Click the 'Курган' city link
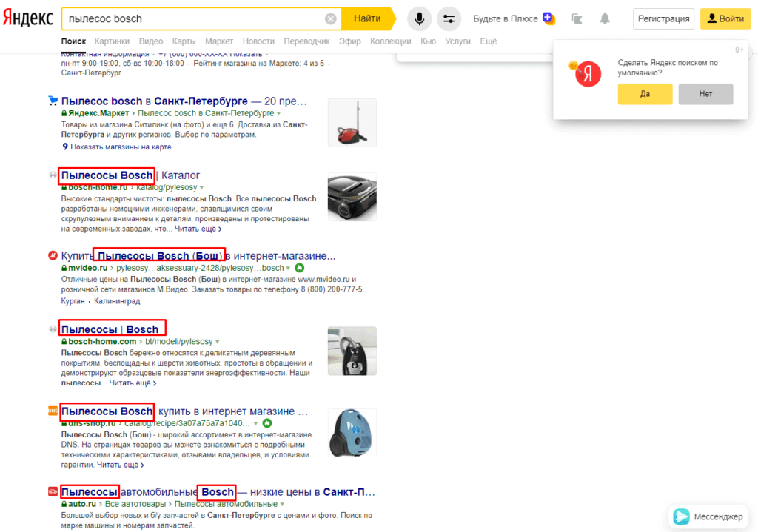The width and height of the screenshot is (758, 532). (73, 301)
